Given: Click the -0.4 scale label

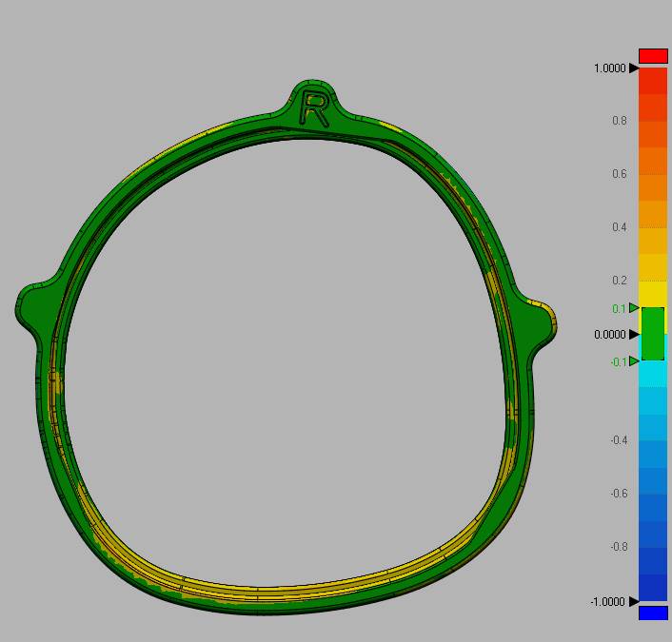Looking at the screenshot, I should (619, 440).
